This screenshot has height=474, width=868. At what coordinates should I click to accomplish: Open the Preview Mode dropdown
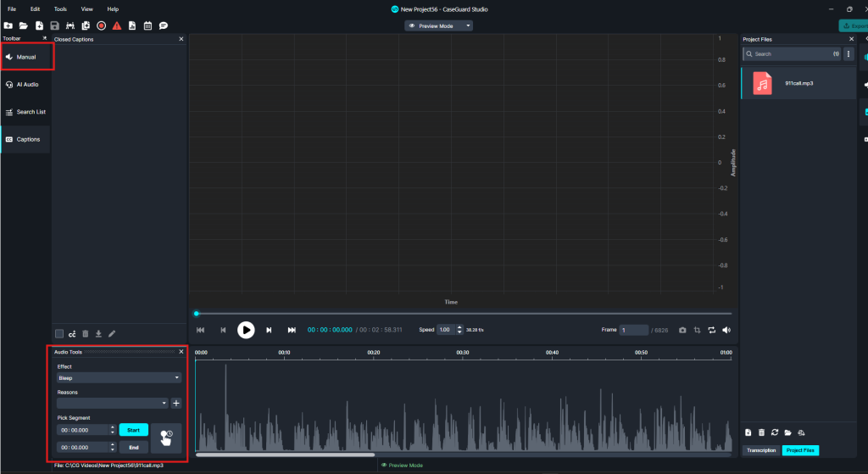pos(439,25)
